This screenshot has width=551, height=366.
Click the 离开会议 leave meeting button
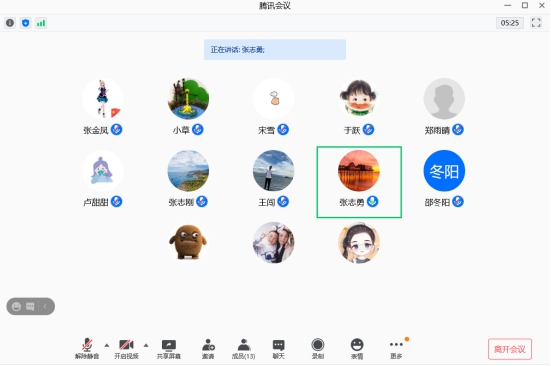coord(510,349)
